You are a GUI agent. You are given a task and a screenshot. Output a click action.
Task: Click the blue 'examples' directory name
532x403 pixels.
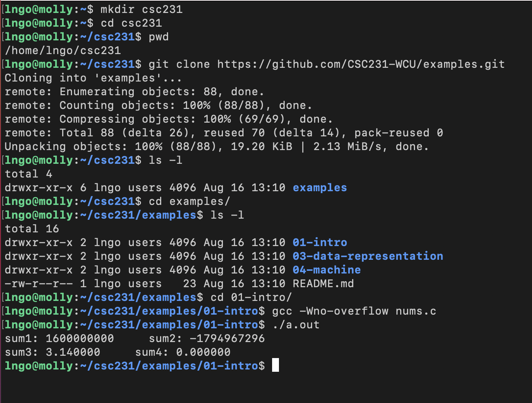(x=320, y=187)
